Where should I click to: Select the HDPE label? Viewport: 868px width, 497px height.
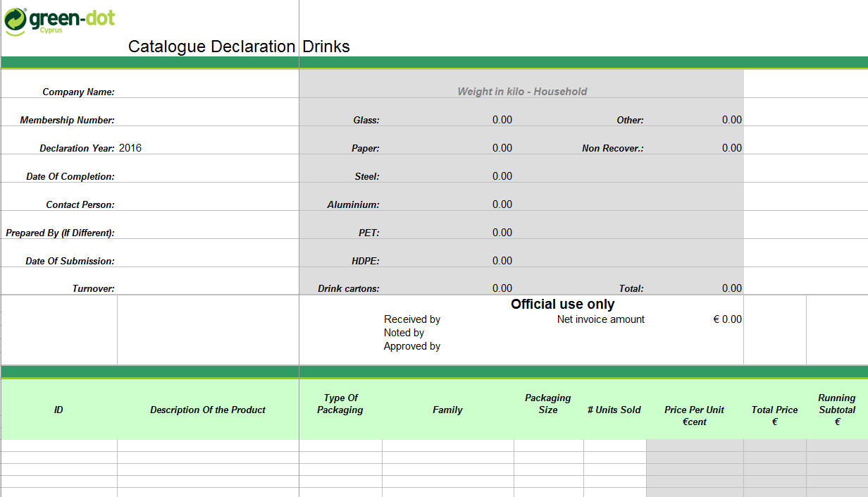click(366, 261)
